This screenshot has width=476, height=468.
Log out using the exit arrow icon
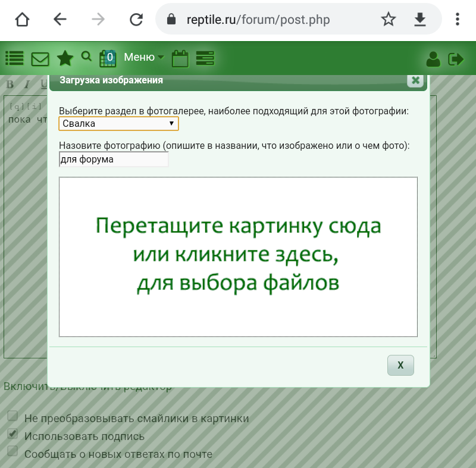(456, 58)
